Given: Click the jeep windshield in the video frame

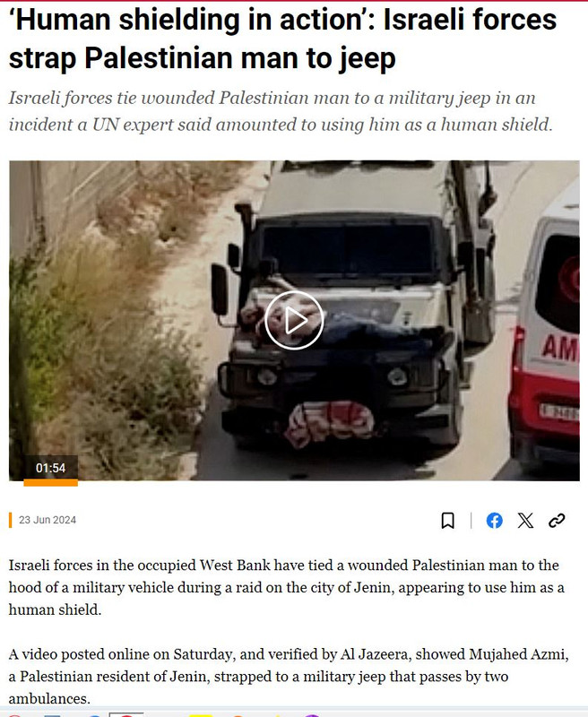Looking at the screenshot, I should (x=348, y=249).
